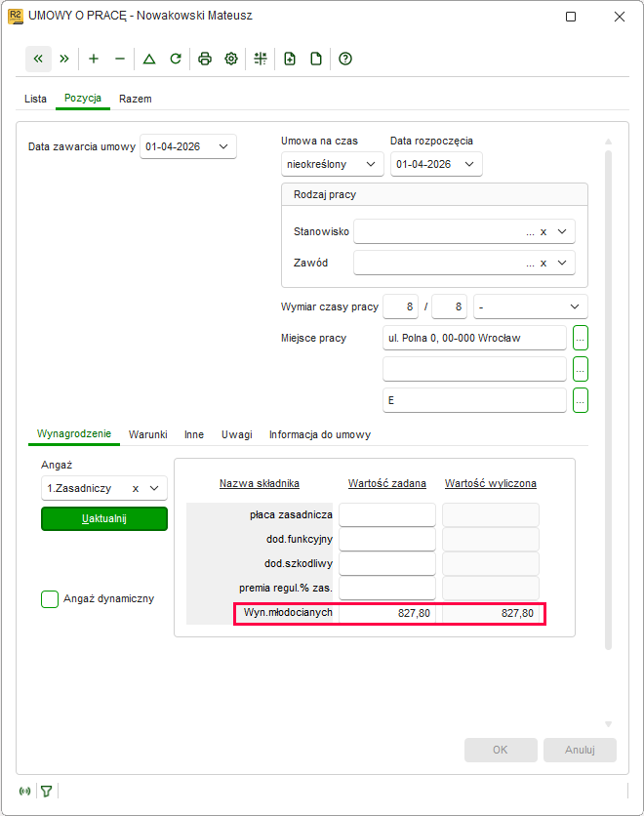
Task: Click the second Wymiar czasu pracy number field
Action: pos(450,307)
